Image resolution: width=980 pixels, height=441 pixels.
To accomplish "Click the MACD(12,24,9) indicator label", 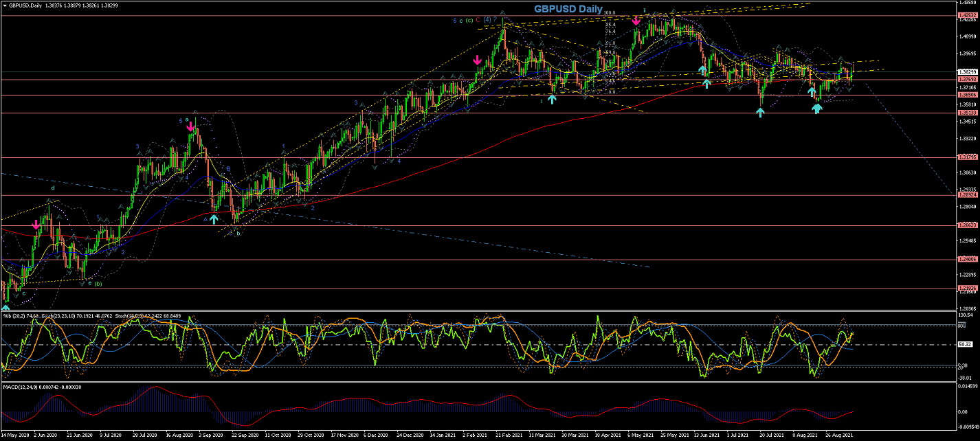I will coord(19,387).
